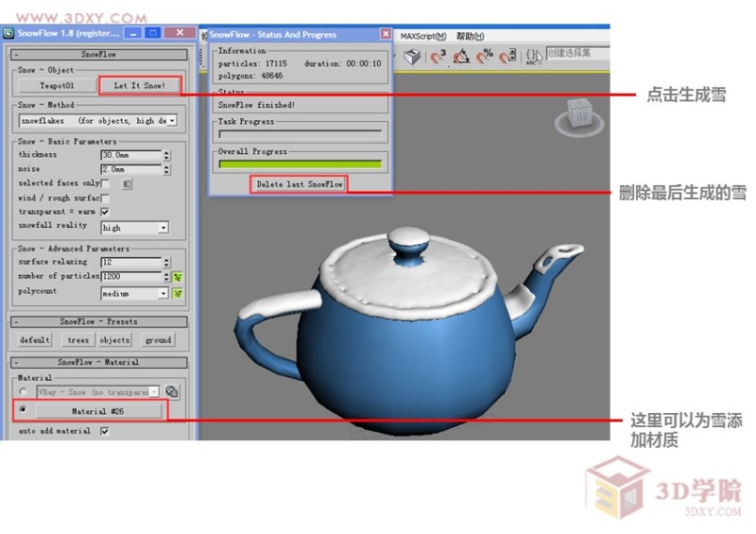
Task: Open the 帮助(H) help menu
Action: click(x=470, y=36)
